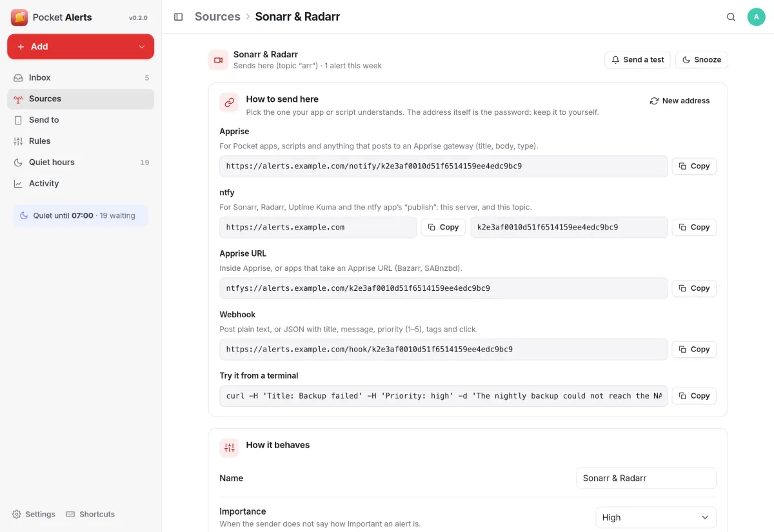
Task: Click the Quiet hours moon icon
Action: pyautogui.click(x=18, y=163)
